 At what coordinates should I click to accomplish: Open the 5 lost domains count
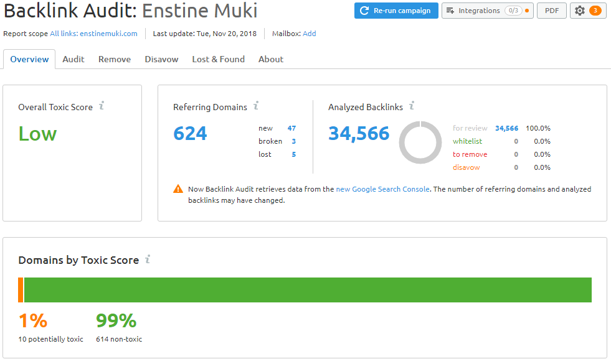294,154
